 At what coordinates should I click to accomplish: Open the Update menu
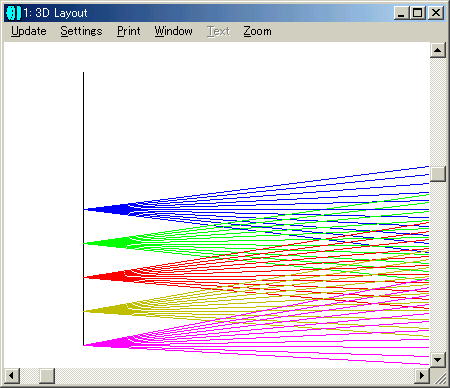pos(29,31)
